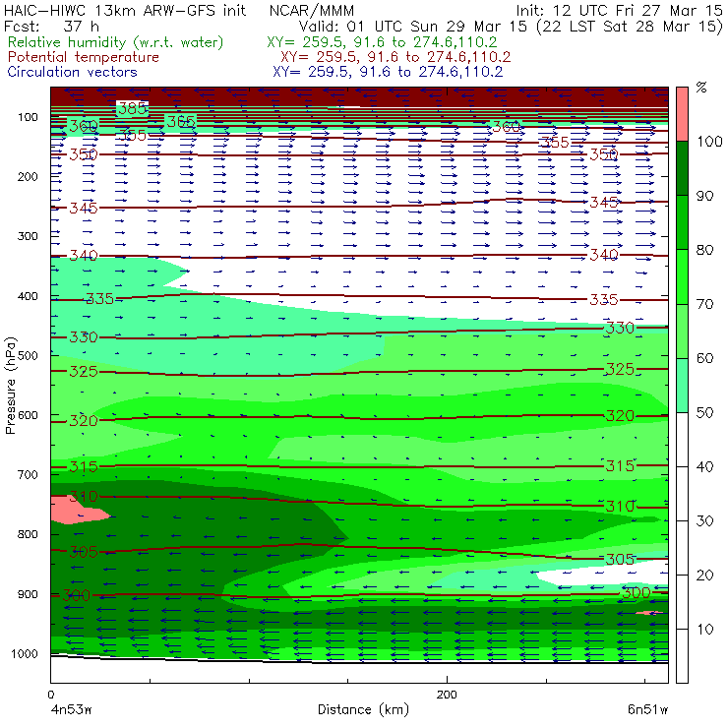Click the '60' color bar label
This screenshot has height=728, width=728.
pos(704,358)
